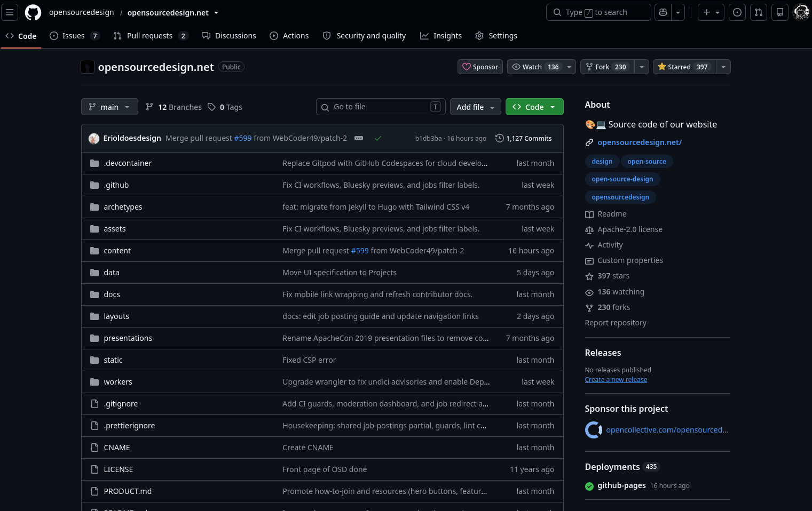Open the repository owner avatar icon
Screen dimensions: 812x511
pyautogui.click(x=88, y=67)
